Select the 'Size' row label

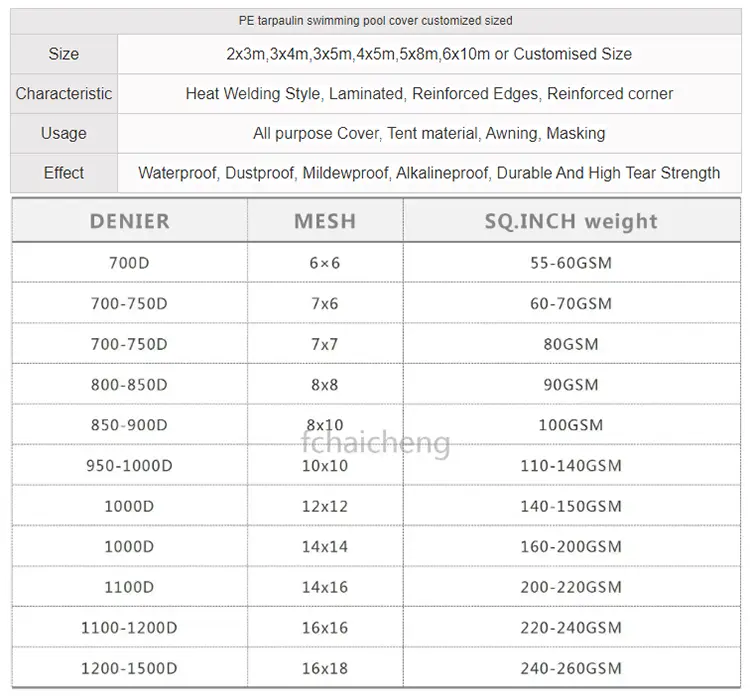63,54
